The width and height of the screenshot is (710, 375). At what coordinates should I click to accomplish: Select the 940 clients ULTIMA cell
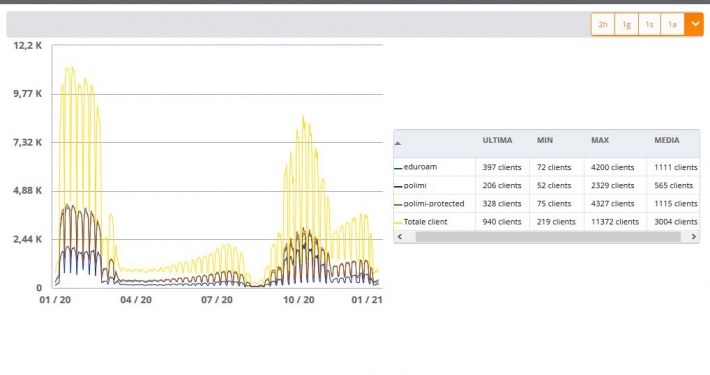tap(502, 221)
